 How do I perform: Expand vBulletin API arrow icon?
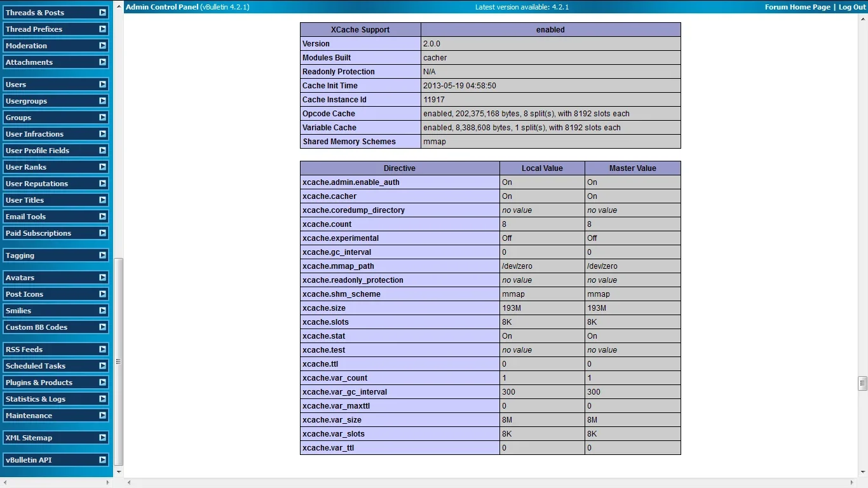click(x=102, y=460)
